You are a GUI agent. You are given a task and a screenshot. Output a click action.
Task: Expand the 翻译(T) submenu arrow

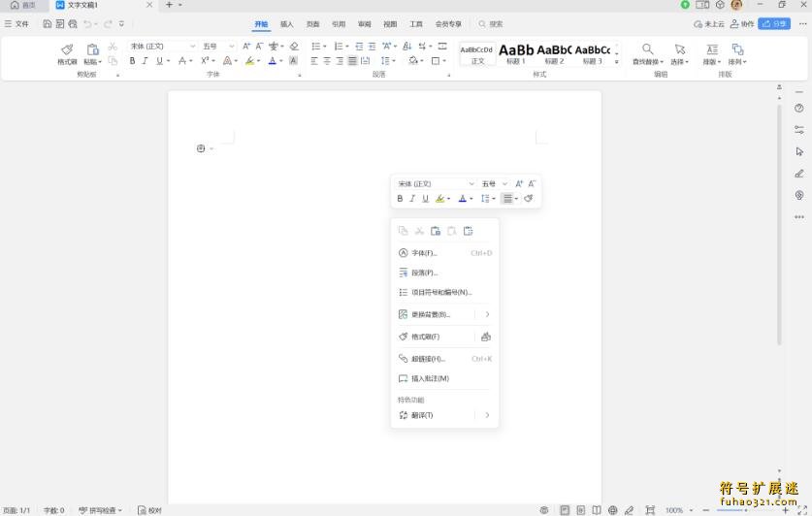(x=487, y=415)
